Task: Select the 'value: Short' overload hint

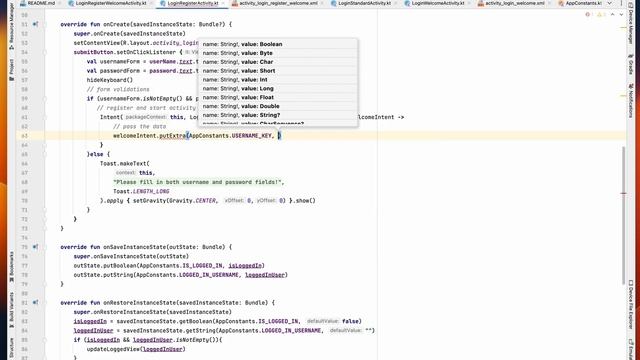Action: 278,71
